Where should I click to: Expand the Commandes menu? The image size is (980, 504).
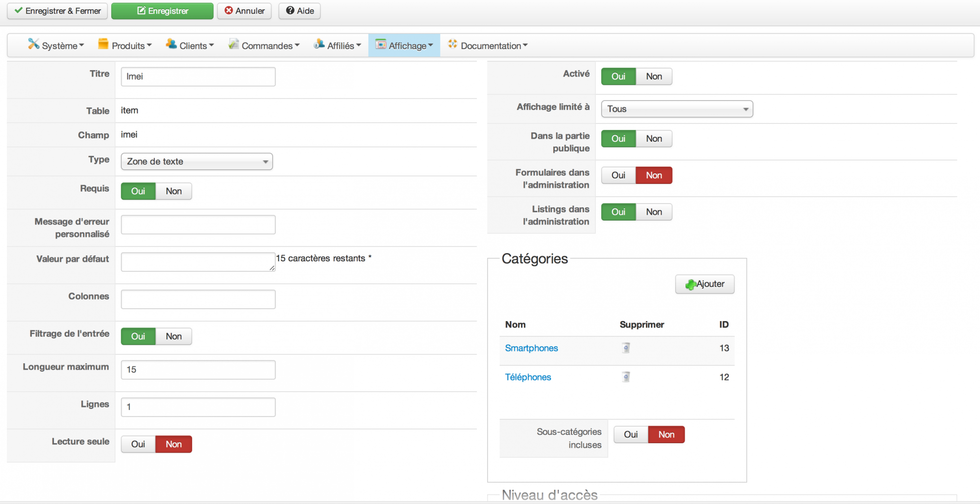264,46
